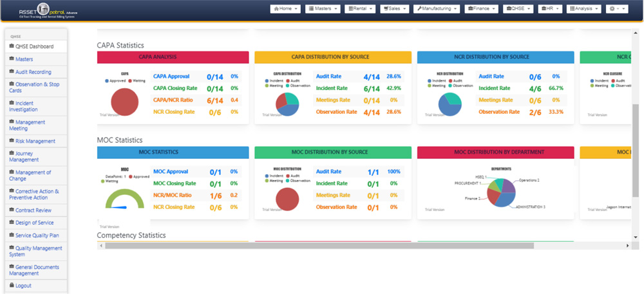Select Risk Management in sidebar
This screenshot has height=294, width=644.
[x=35, y=141]
